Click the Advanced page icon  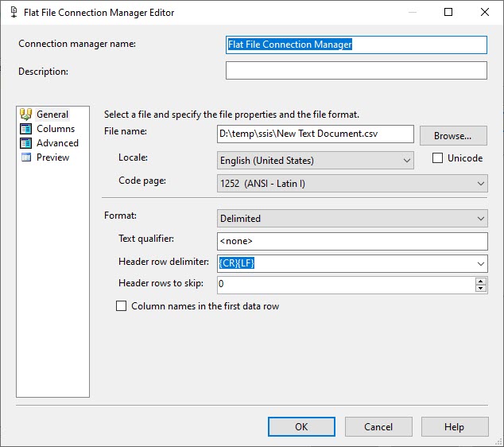25,143
